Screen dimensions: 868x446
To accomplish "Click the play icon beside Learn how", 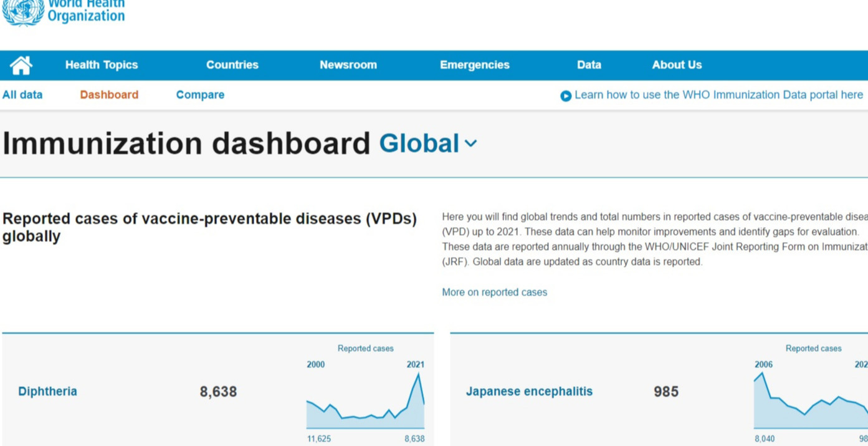I will (566, 96).
